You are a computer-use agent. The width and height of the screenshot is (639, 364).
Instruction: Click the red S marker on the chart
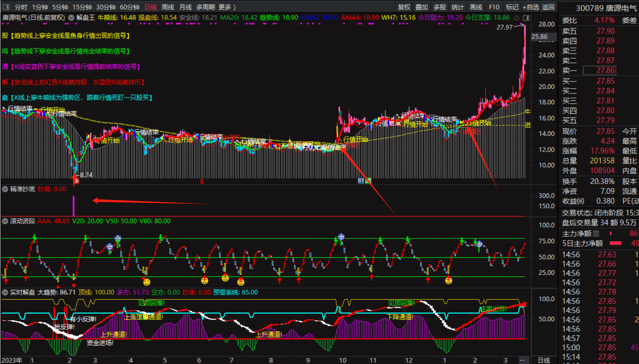[202, 181]
